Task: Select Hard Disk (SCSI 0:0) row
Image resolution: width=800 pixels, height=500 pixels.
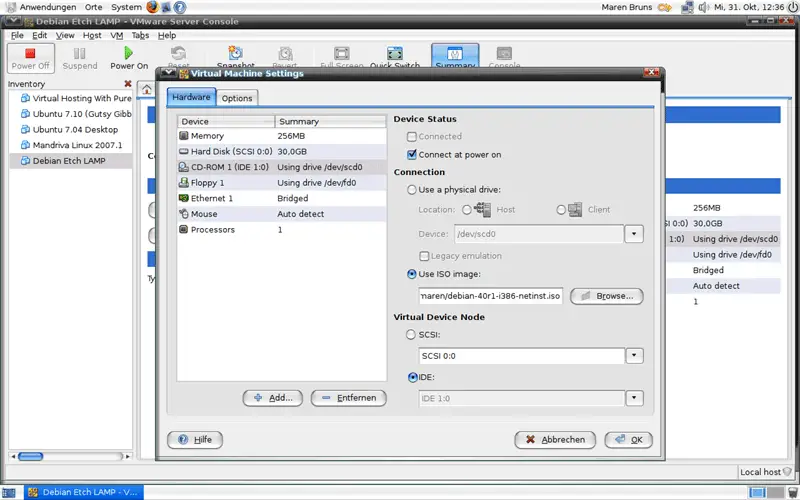Action: [281, 152]
